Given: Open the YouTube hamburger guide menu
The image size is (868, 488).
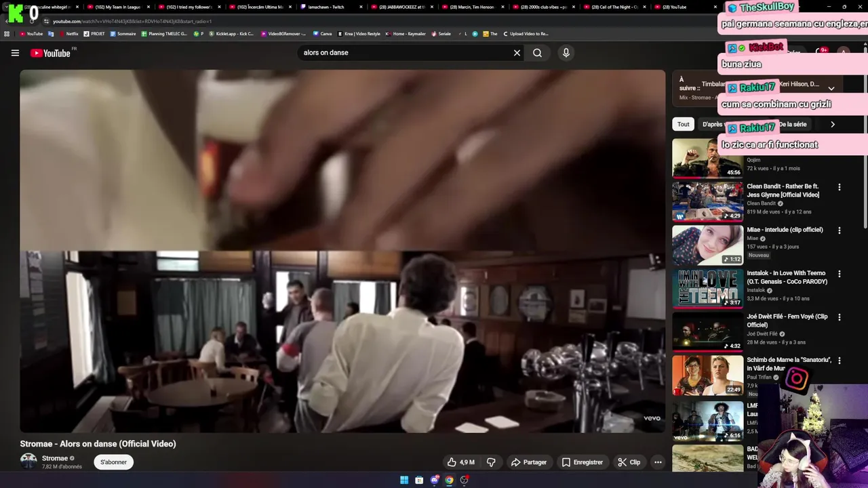Looking at the screenshot, I should 15,53.
